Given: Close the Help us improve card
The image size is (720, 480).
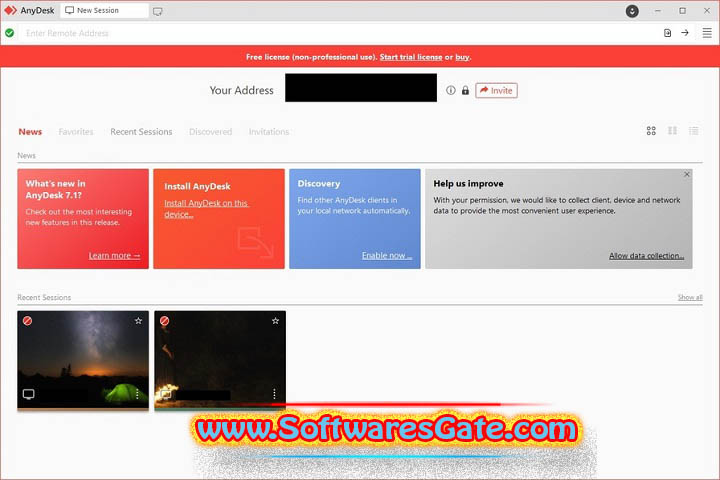Looking at the screenshot, I should (686, 174).
